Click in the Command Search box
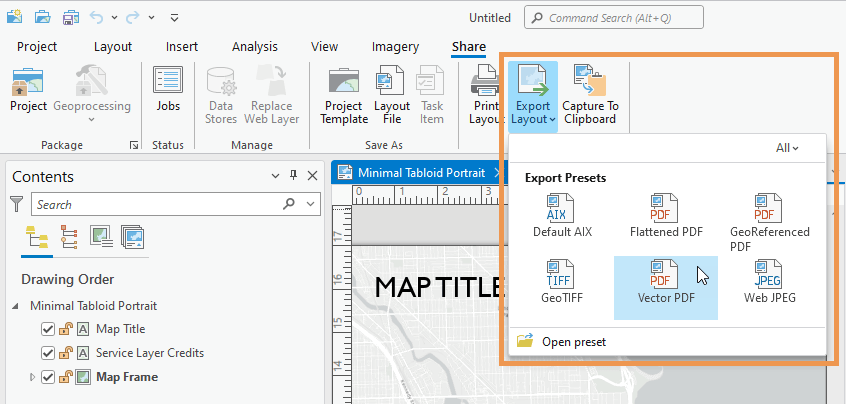The width and height of the screenshot is (846, 404). click(614, 18)
